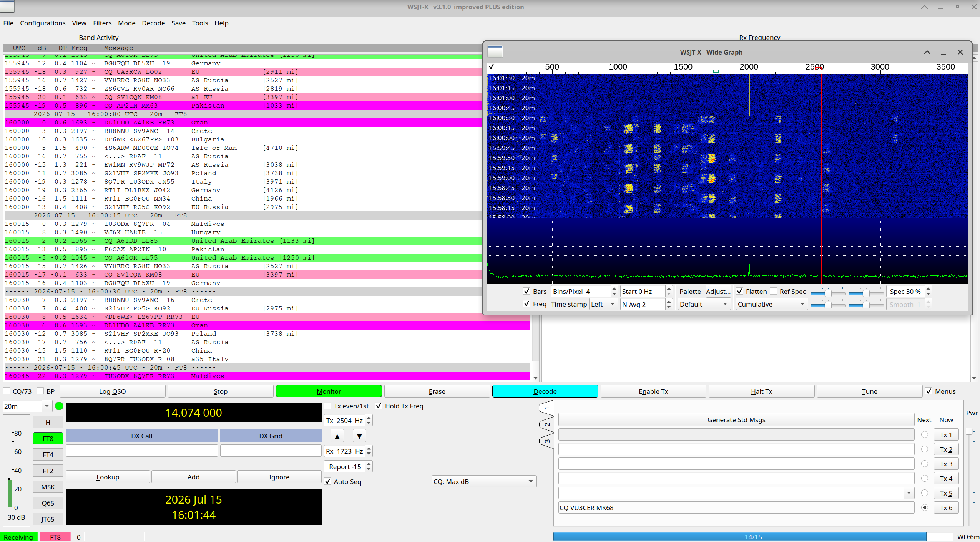Open the 20m band dropdown

coord(27,406)
